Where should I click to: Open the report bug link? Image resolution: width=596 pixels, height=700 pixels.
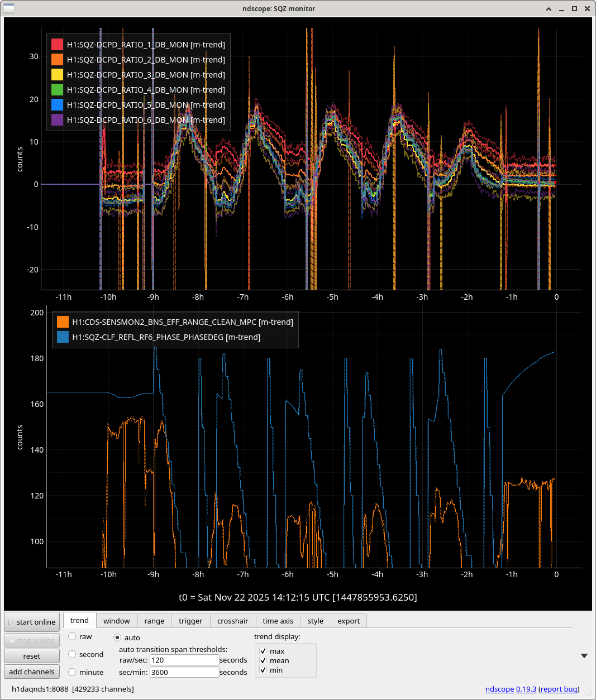559,689
